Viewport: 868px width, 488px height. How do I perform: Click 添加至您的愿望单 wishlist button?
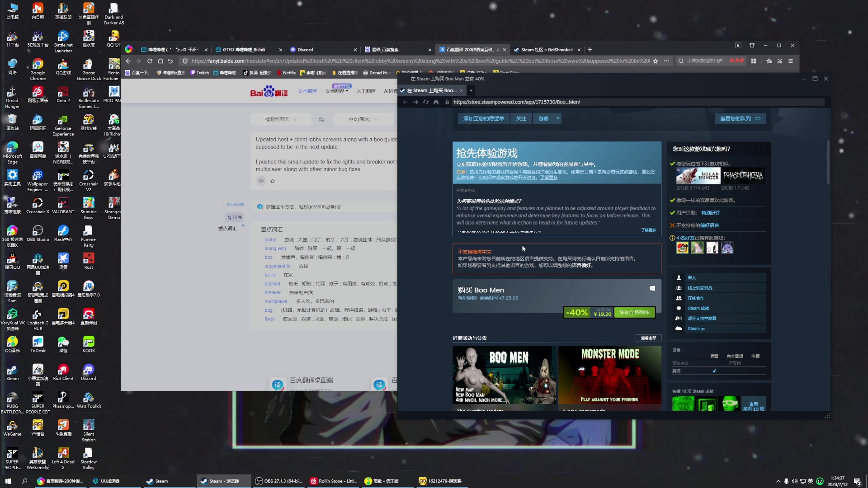pos(483,118)
